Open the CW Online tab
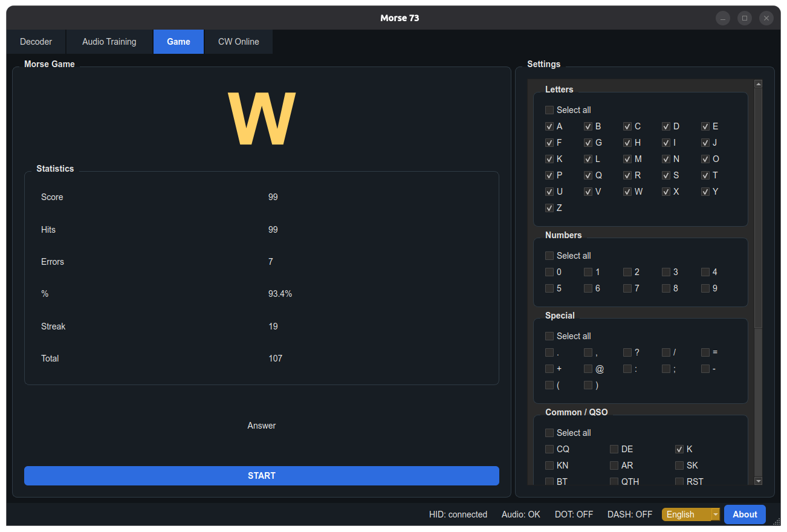 coord(239,42)
